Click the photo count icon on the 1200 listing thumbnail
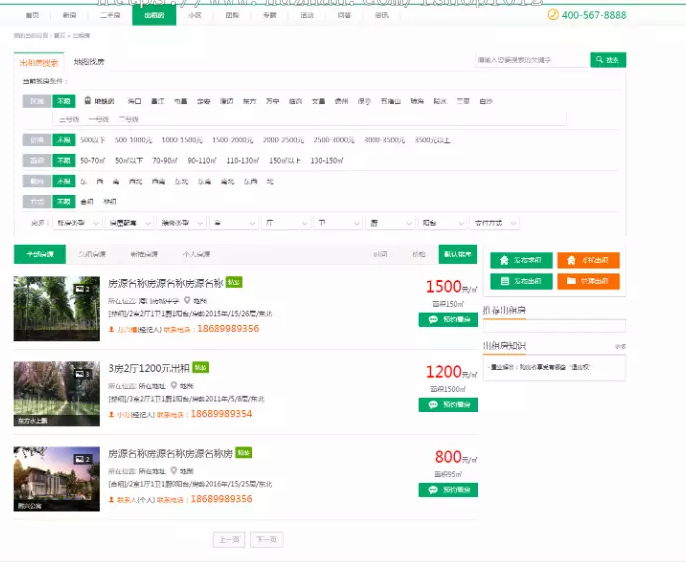The image size is (686, 562). [x=82, y=374]
